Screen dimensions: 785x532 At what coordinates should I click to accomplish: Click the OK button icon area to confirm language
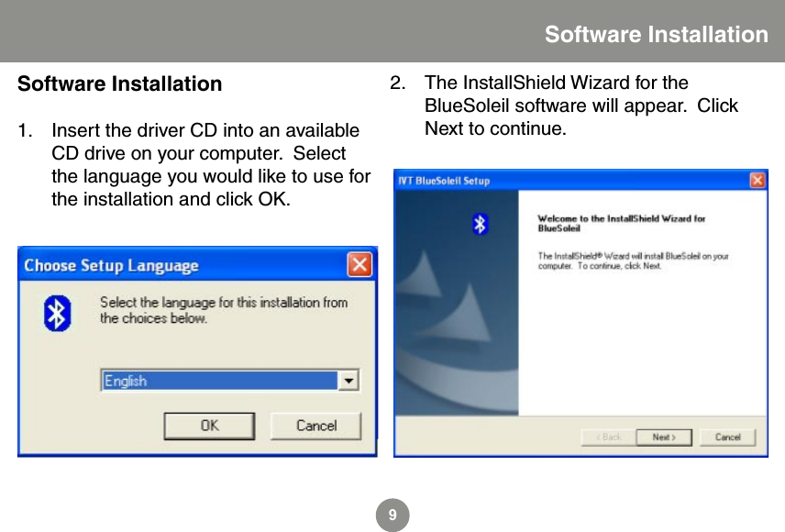coord(209,425)
